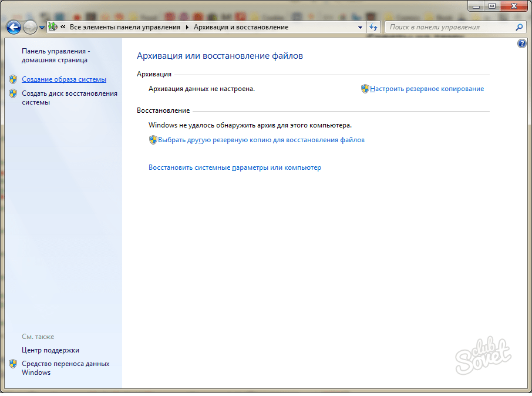Minimize the Control Panel window
Screen dimensions: 532x396
476,6
